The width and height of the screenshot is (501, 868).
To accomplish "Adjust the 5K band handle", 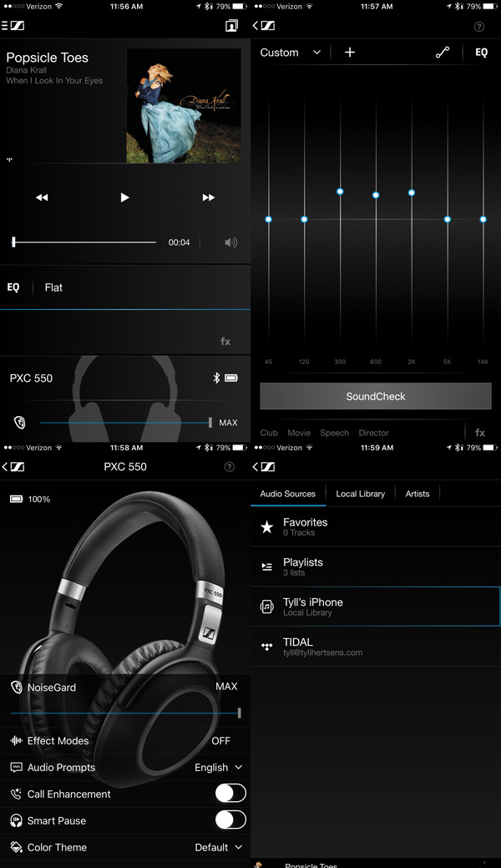I will (448, 219).
